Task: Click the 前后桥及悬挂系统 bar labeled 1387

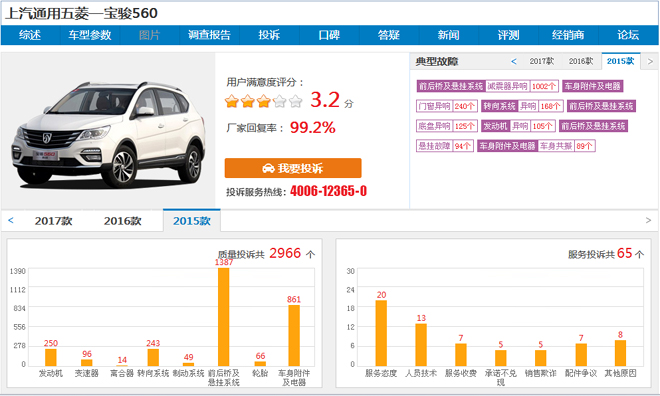Action: [224, 317]
